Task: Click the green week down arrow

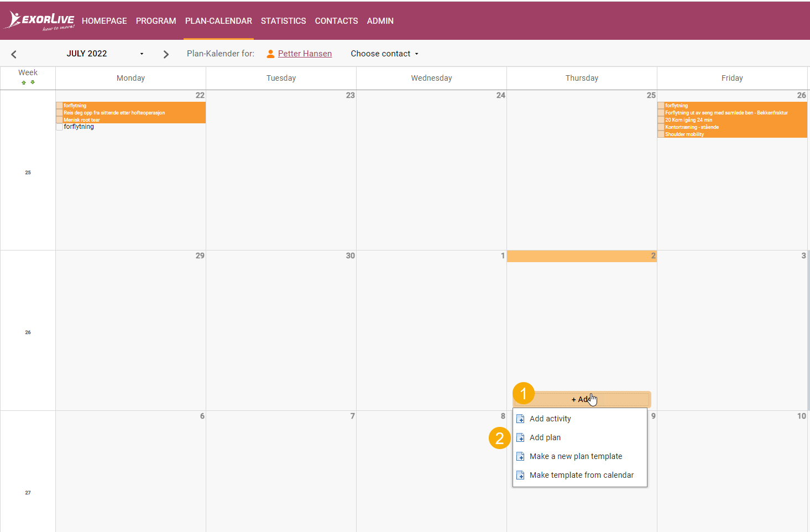Action: [33, 82]
